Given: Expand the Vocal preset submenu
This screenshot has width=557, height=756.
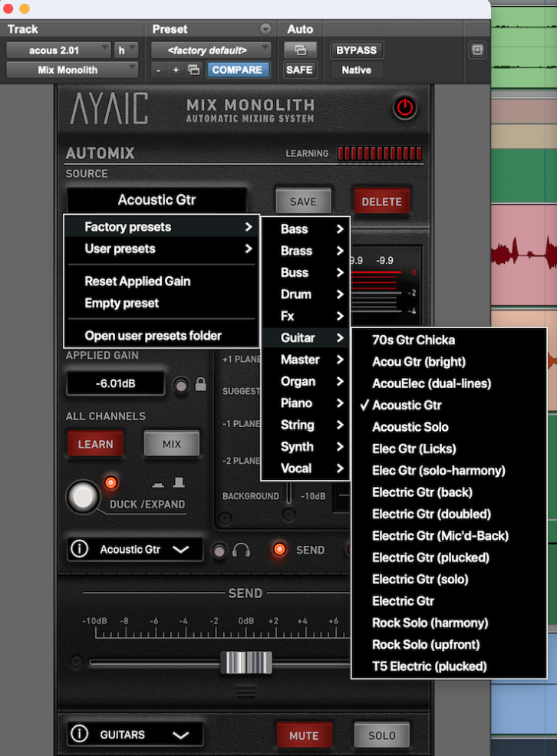Looking at the screenshot, I should 306,468.
